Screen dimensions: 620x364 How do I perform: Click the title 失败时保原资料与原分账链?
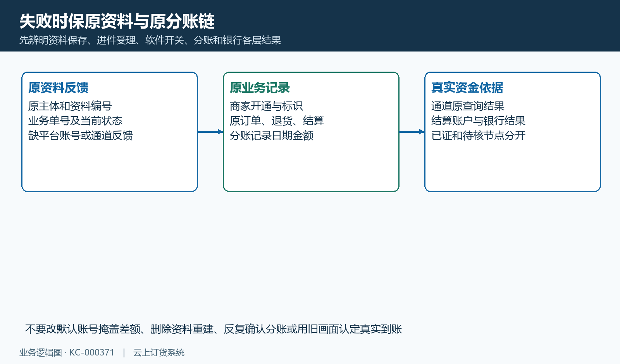[x=117, y=21]
